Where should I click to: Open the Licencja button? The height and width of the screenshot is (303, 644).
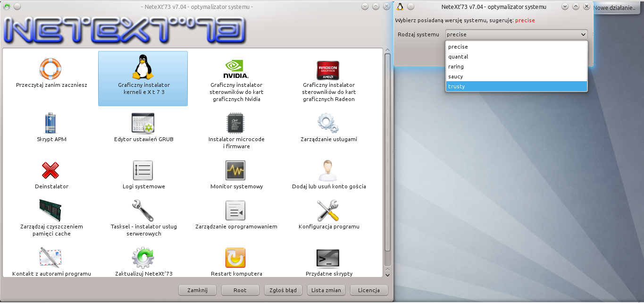369,290
